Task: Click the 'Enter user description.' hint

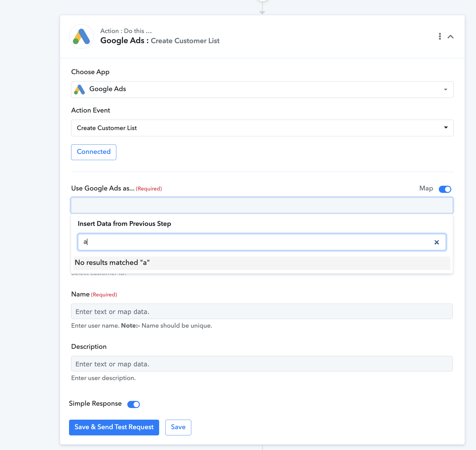Action: [104, 378]
